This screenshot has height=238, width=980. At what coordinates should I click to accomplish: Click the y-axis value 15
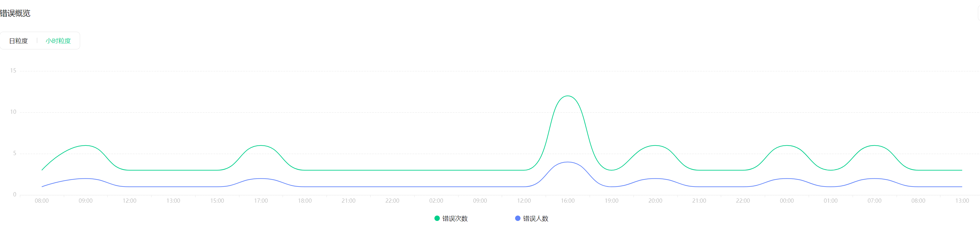[x=13, y=71]
